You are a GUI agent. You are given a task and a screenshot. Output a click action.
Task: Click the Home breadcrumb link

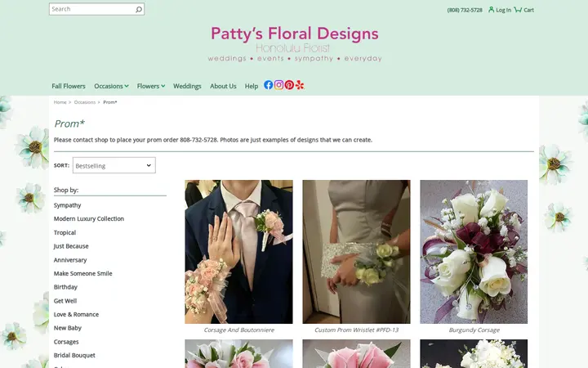tap(60, 102)
